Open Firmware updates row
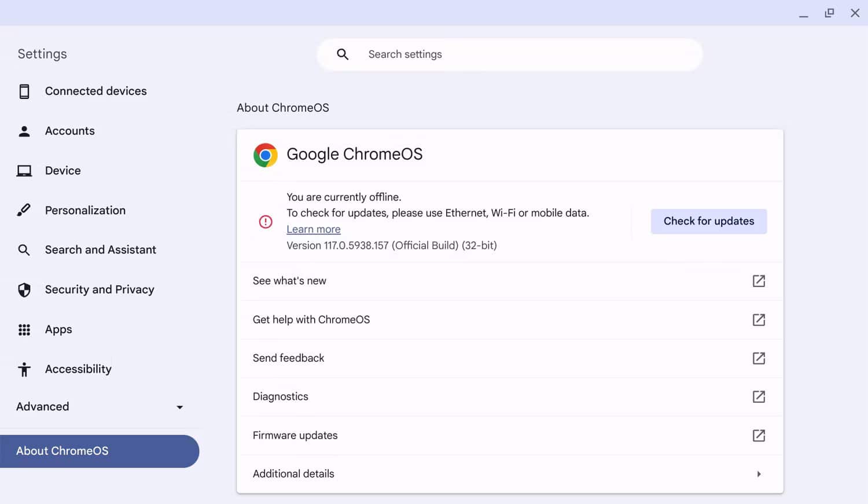868x504 pixels. coord(510,436)
